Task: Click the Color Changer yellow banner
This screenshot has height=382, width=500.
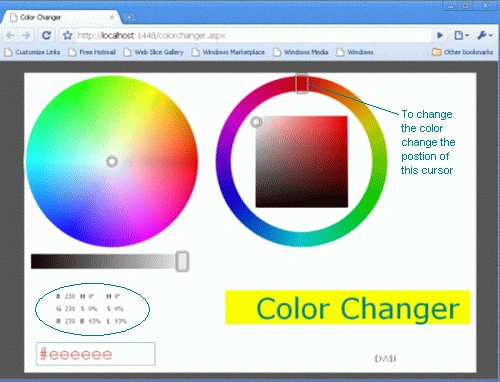Action: pos(348,307)
